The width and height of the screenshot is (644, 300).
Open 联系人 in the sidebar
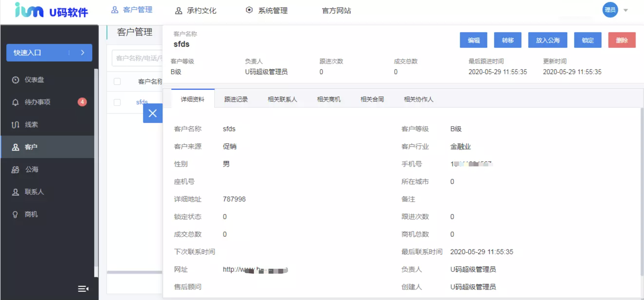(48, 192)
